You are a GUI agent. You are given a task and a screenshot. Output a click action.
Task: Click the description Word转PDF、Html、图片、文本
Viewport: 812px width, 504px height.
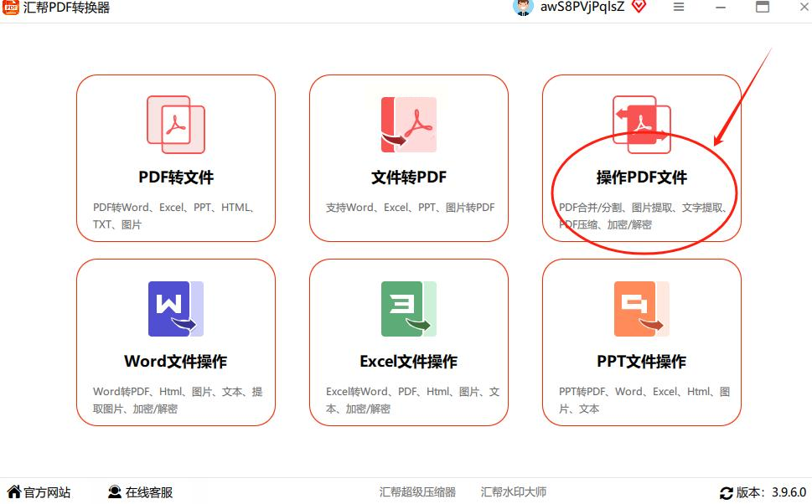[x=178, y=400]
